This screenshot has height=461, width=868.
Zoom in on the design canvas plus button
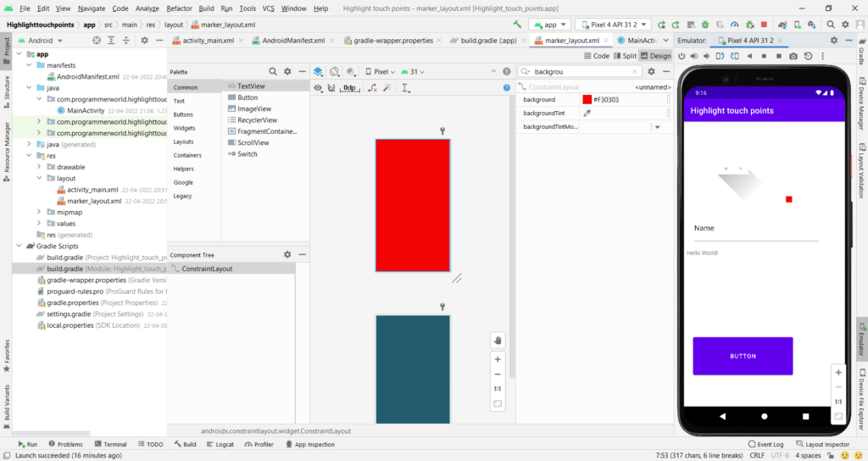[498, 359]
